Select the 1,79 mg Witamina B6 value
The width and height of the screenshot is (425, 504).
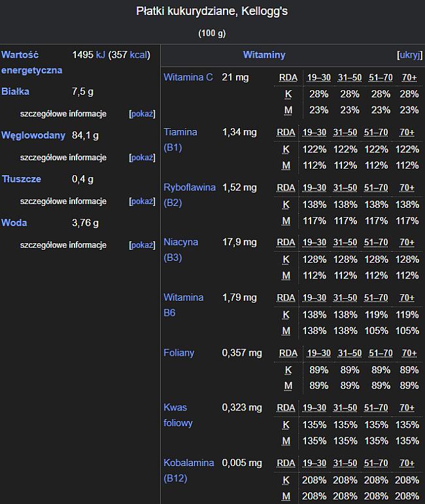[x=239, y=297]
